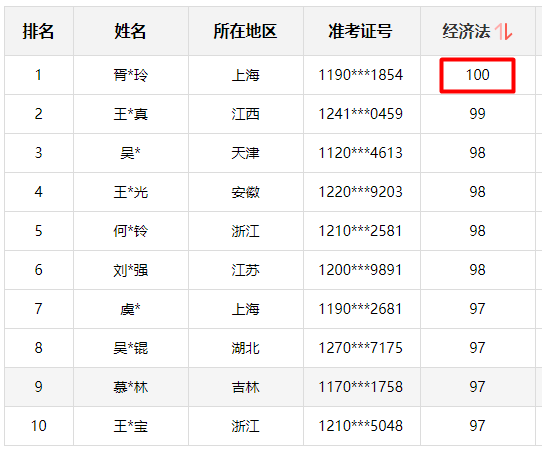Select admission number 1120***4613
The image size is (542, 449).
[361, 153]
